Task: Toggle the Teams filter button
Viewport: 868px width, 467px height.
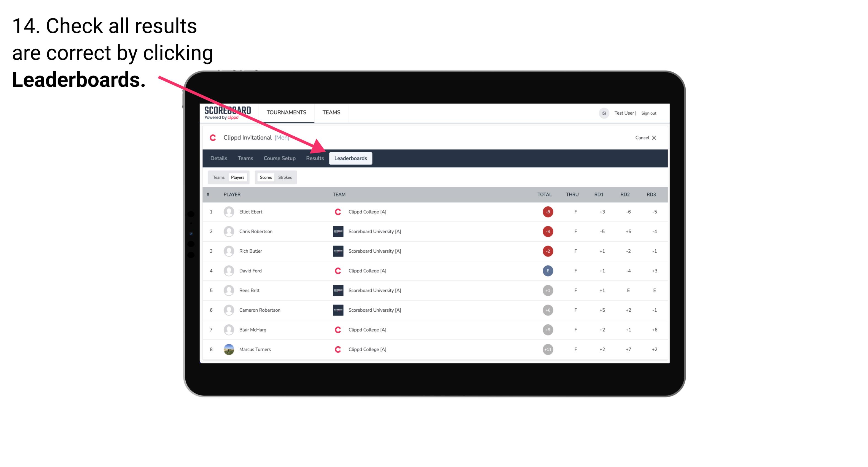Action: click(x=218, y=177)
